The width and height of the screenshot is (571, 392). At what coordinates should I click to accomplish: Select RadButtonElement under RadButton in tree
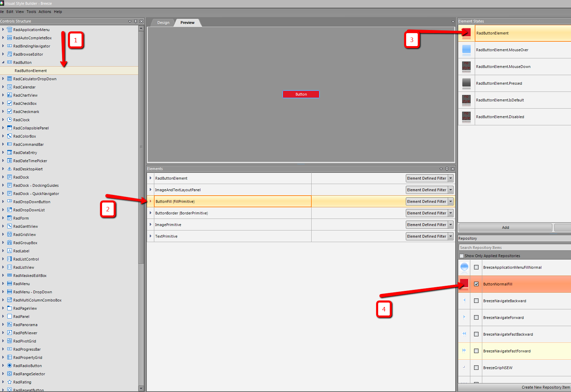point(31,71)
